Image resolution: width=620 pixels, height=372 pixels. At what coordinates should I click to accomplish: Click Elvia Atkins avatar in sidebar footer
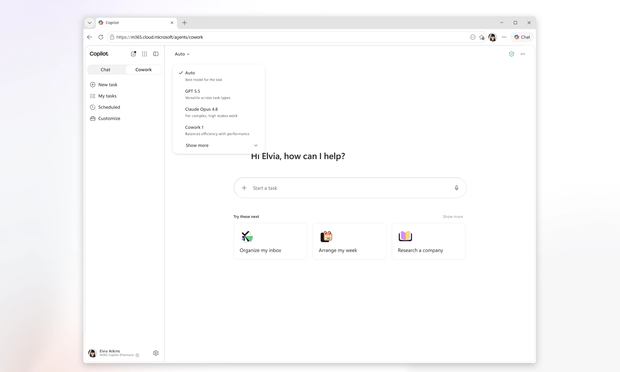92,353
